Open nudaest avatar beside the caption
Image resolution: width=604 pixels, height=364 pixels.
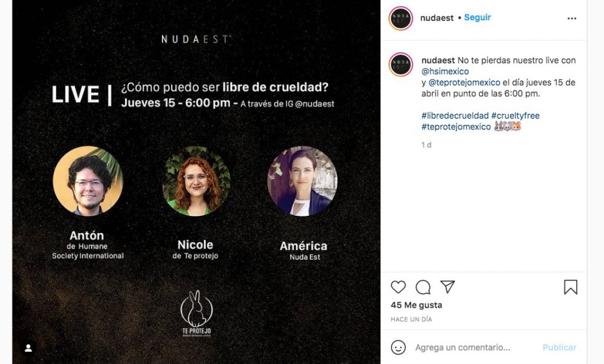coord(400,64)
